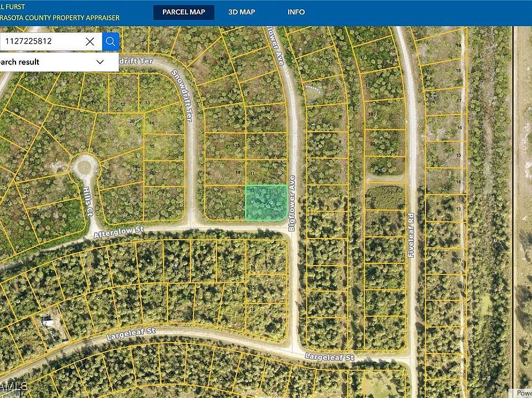Expand the Search result dropdown chevron
This screenshot has height=398, width=532.
click(100, 62)
